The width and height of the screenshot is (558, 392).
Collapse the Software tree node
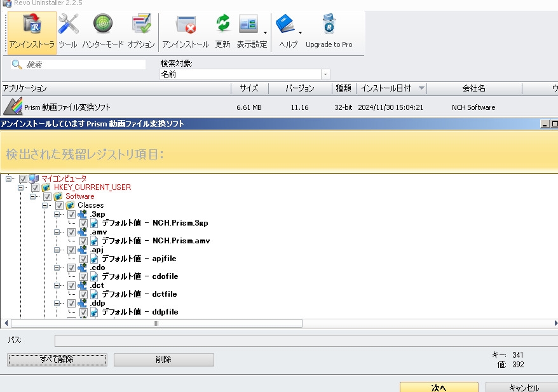click(x=33, y=196)
